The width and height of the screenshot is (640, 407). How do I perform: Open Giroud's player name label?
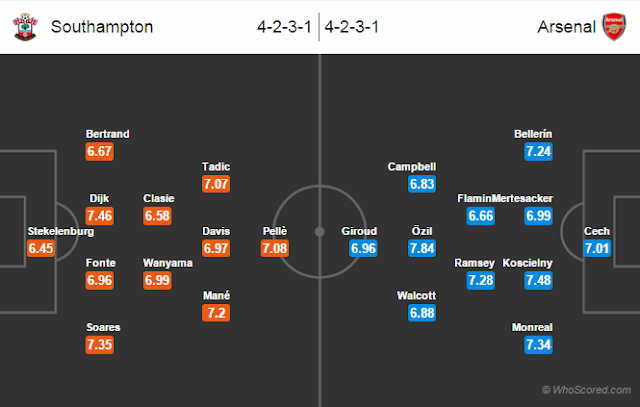click(x=359, y=231)
